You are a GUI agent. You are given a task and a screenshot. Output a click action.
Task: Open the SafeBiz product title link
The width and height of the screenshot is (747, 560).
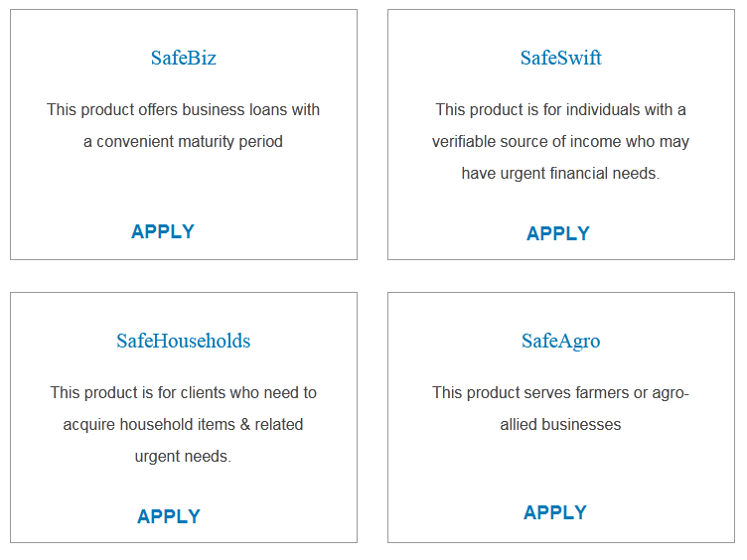tap(183, 58)
